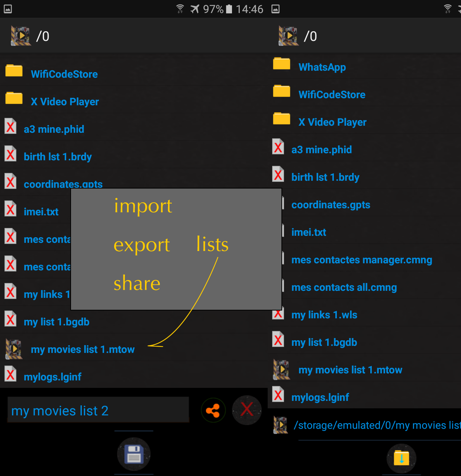Screen dimensions: 461x476
Task: Click the floppy disk save icon
Action: point(134,454)
